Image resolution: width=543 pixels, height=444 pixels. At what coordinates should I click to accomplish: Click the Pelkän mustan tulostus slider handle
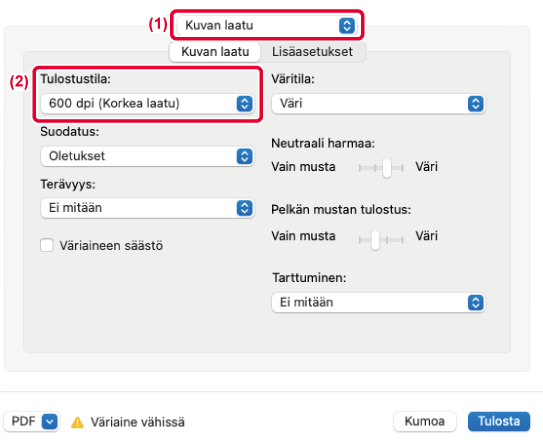[375, 240]
